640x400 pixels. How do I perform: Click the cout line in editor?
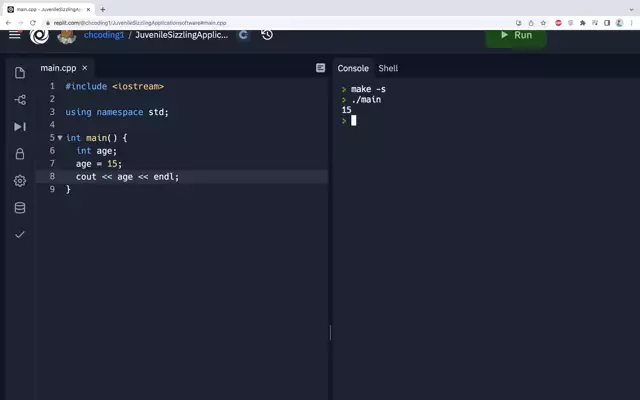pyautogui.click(x=127, y=177)
